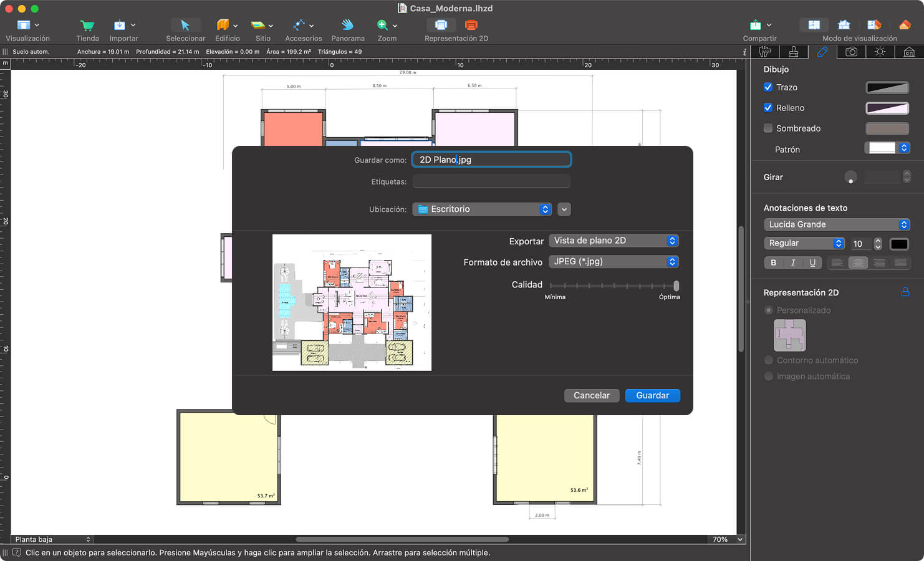Open the camera inspector tab

[x=851, y=52]
